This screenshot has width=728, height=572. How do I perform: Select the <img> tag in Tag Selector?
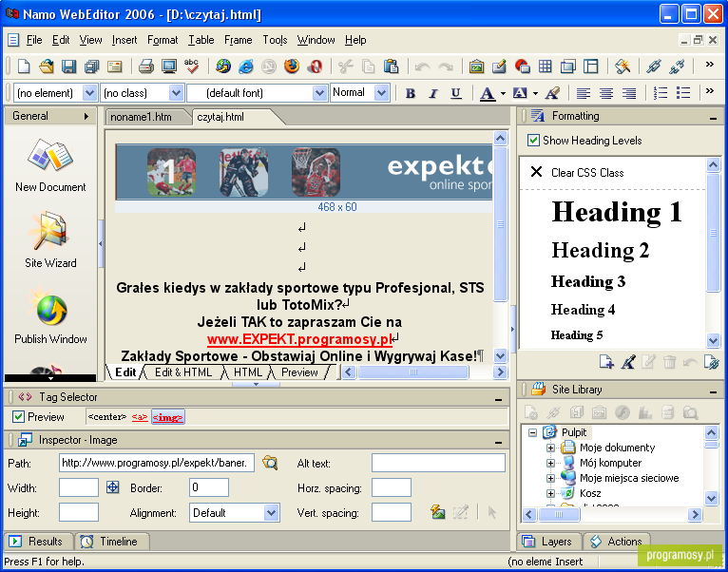(x=167, y=417)
